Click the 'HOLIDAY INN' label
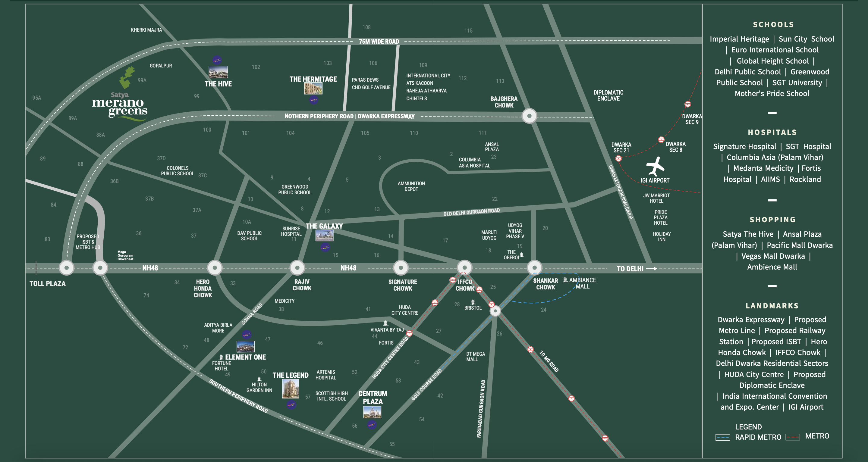This screenshot has height=462, width=868. (662, 237)
